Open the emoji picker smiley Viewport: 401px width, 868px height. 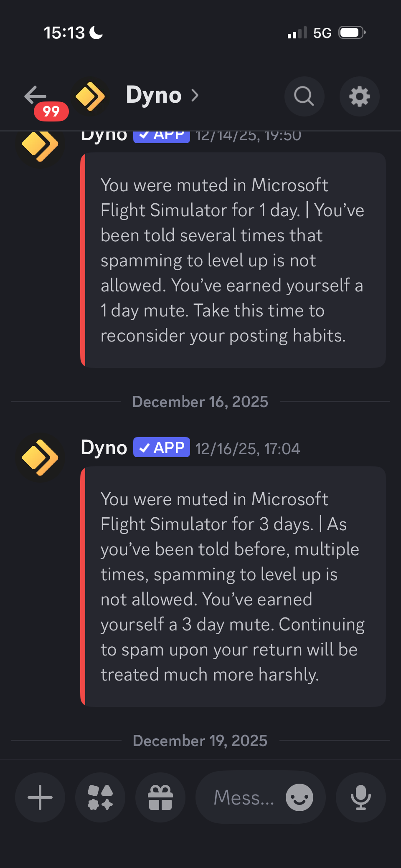click(x=299, y=797)
